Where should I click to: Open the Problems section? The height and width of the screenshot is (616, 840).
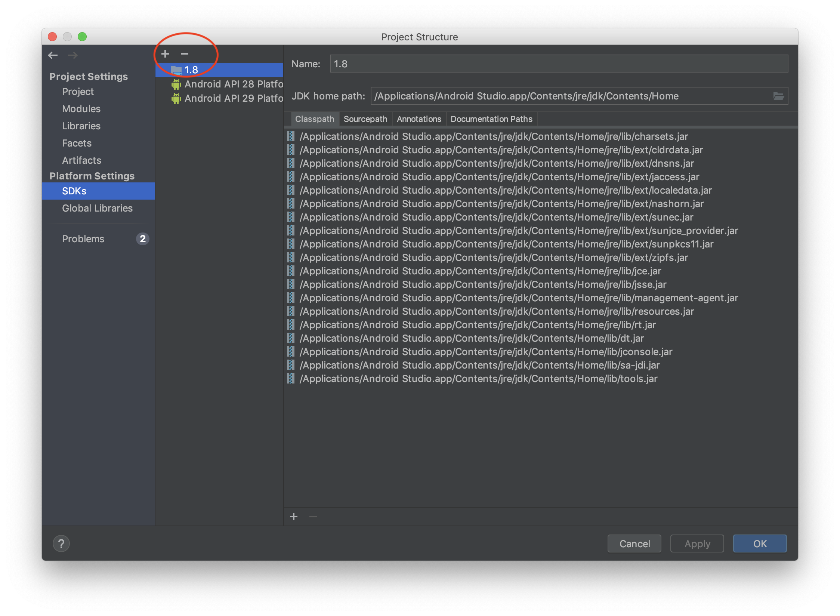click(83, 239)
